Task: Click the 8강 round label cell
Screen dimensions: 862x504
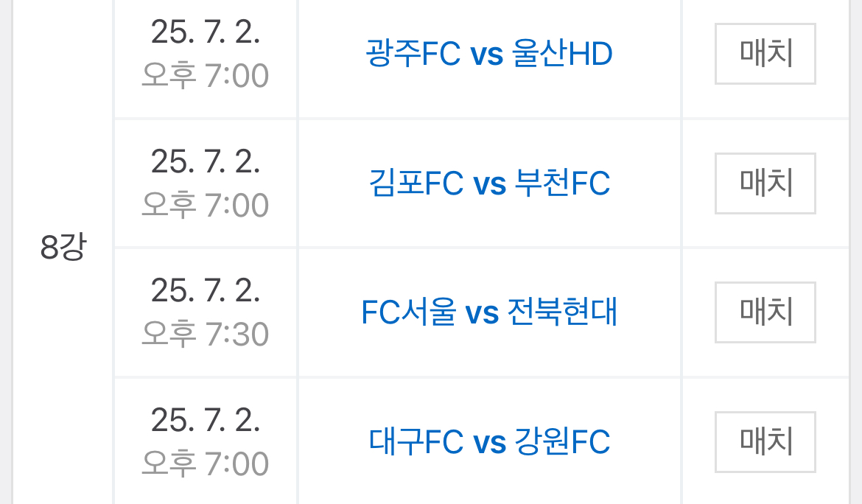Action: (x=63, y=248)
